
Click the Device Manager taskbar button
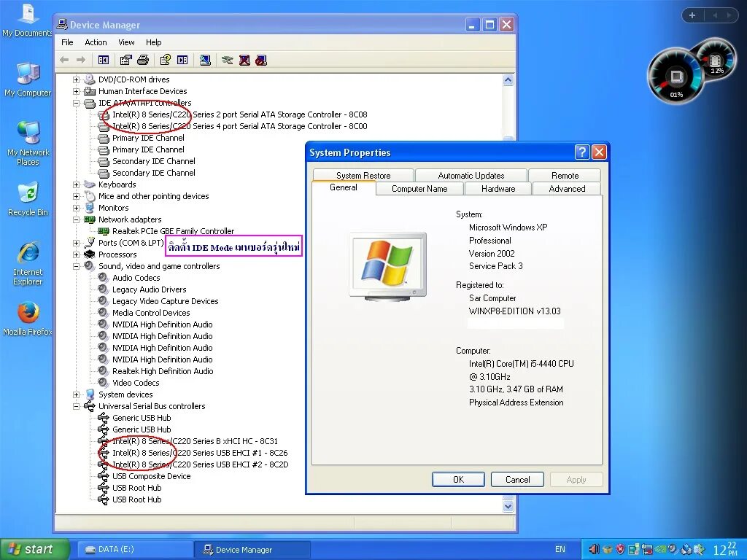[x=252, y=550]
